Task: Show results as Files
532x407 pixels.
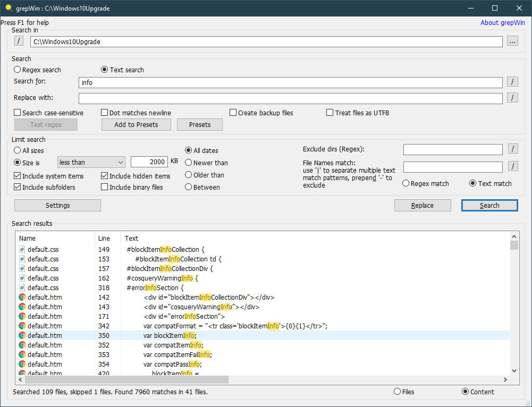Action: click(404, 392)
